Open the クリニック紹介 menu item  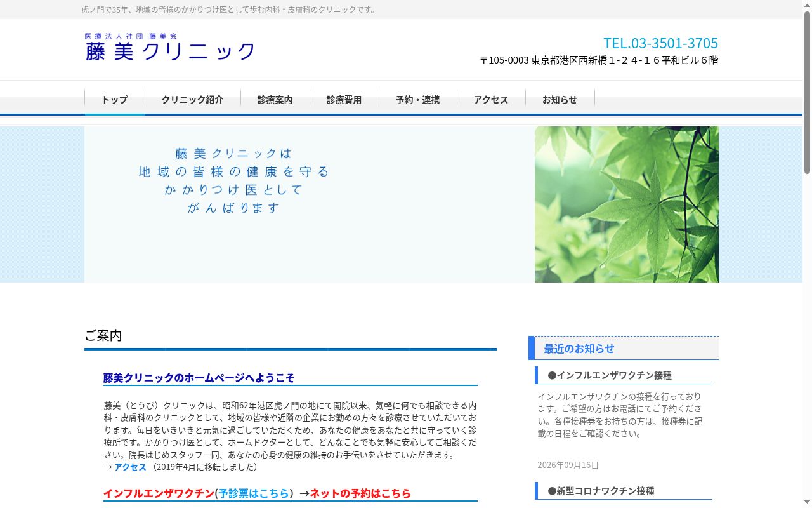point(193,100)
